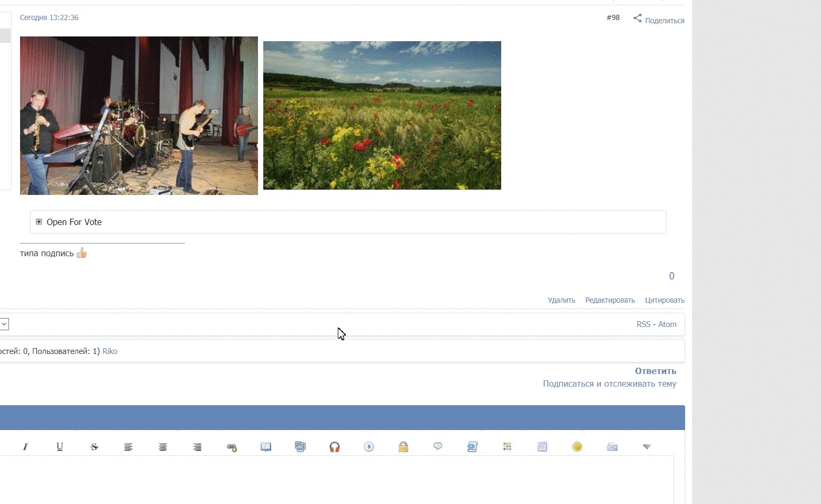The height and width of the screenshot is (504, 821).
Task: Click the open book icon in toolbar
Action: click(x=266, y=447)
